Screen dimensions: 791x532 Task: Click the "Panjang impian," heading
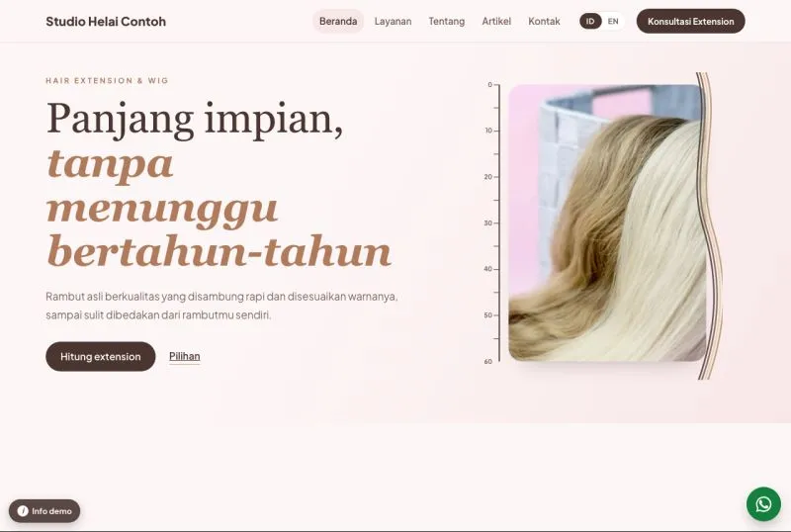click(x=195, y=119)
